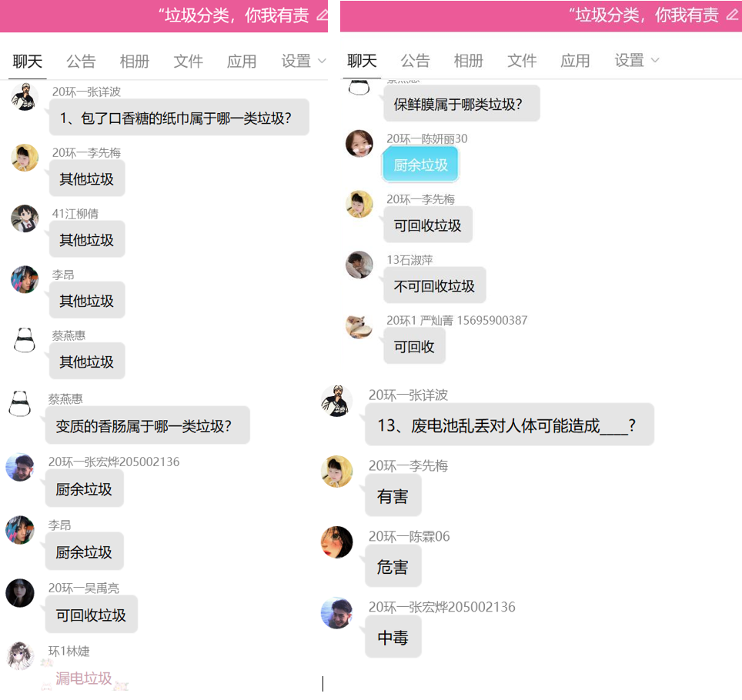Click the blue 厨余垃圾 message bubble
Image resolution: width=742 pixels, height=700 pixels.
(421, 165)
